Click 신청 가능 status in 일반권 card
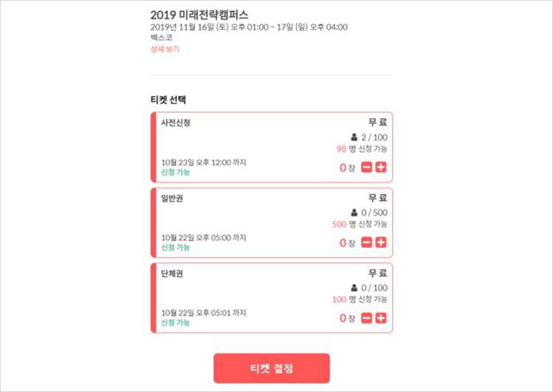The width and height of the screenshot is (553, 392). coord(175,247)
